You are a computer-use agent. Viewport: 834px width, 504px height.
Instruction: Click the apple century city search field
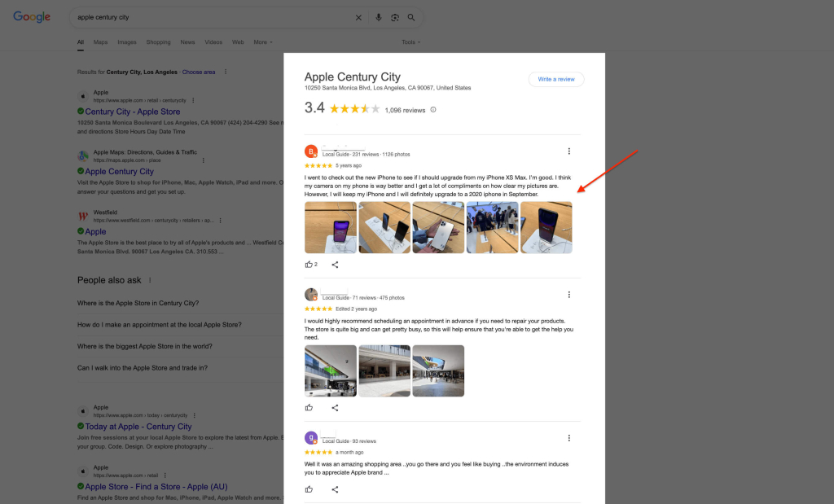click(x=213, y=18)
